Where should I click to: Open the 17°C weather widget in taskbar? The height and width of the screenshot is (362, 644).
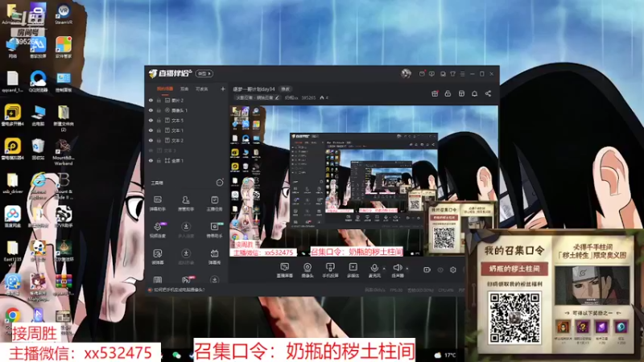445,355
